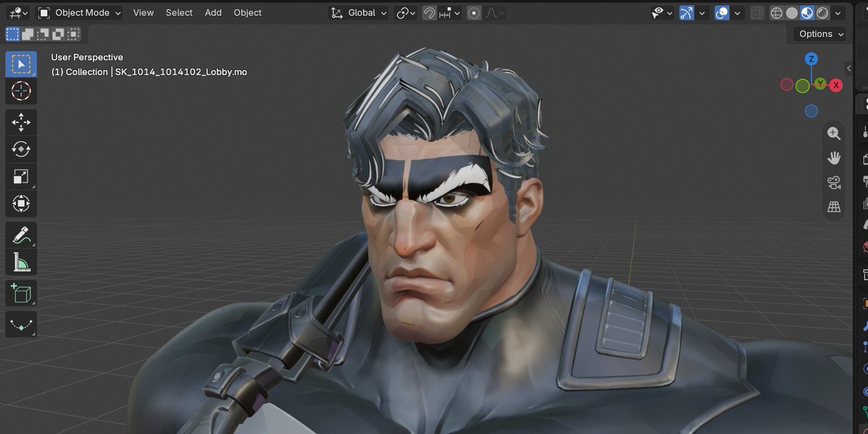Switch between perspective and orthographic view

tap(834, 207)
